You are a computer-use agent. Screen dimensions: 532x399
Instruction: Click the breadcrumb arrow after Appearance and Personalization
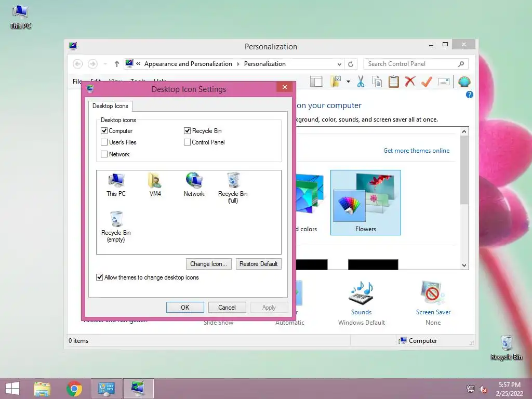(238, 64)
